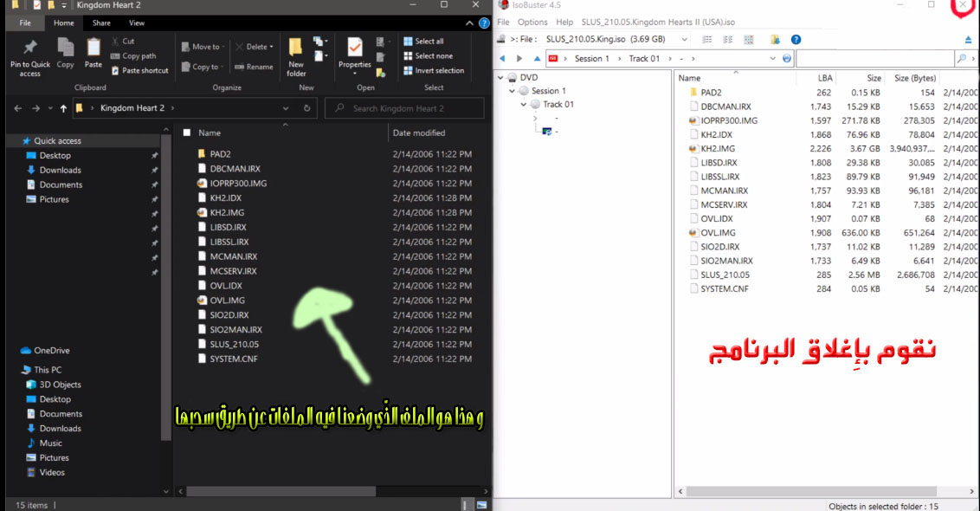Image resolution: width=980 pixels, height=511 pixels.
Task: Click the Paste icon in Explorer ribbon
Action: [93, 53]
